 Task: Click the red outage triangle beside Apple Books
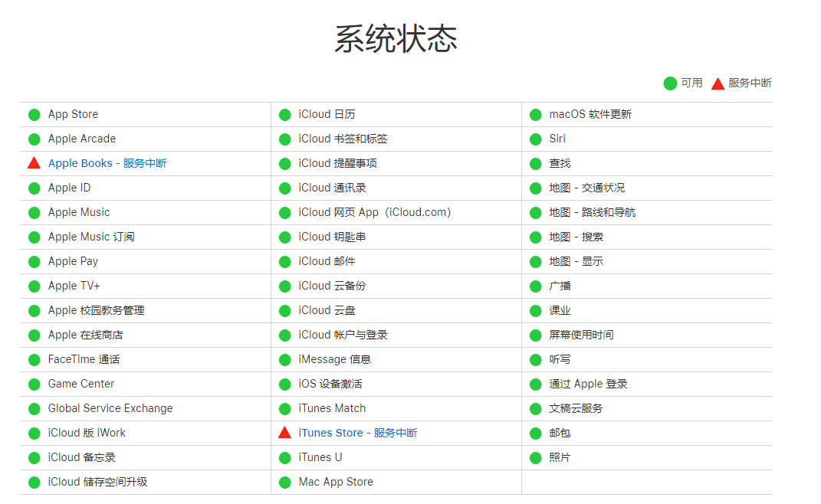pos(34,162)
